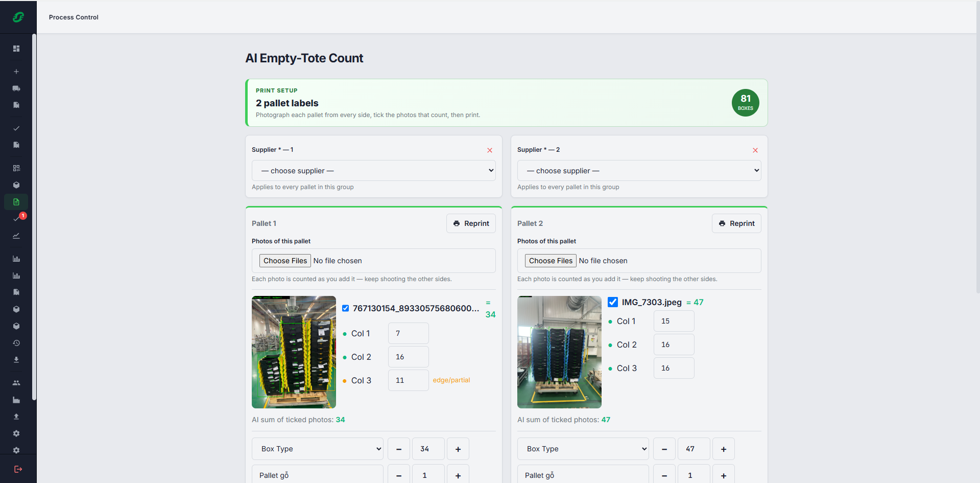Open Pallet 2 photo thumbnail
The width and height of the screenshot is (980, 483).
point(559,352)
